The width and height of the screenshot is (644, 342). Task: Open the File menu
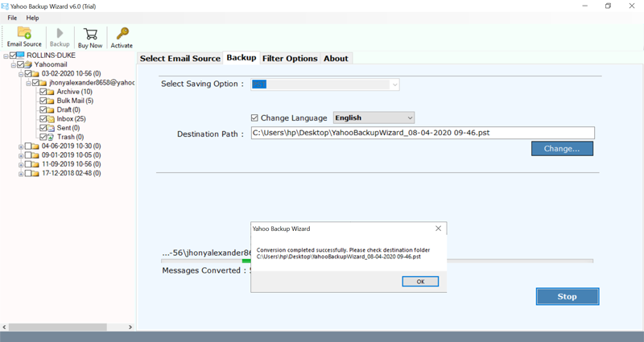point(12,18)
